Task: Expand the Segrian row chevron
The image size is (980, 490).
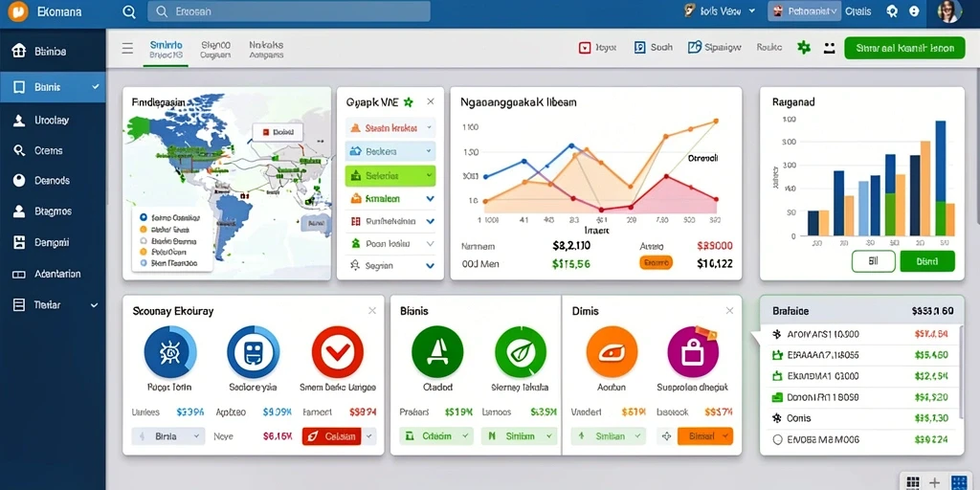Action: point(430,266)
